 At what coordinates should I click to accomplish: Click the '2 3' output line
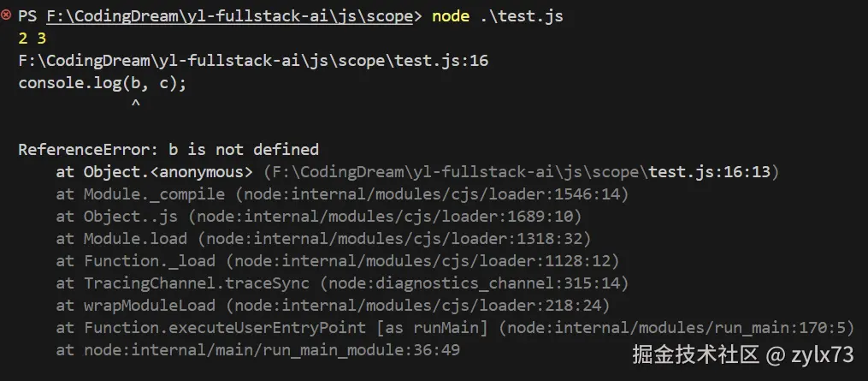(32, 39)
